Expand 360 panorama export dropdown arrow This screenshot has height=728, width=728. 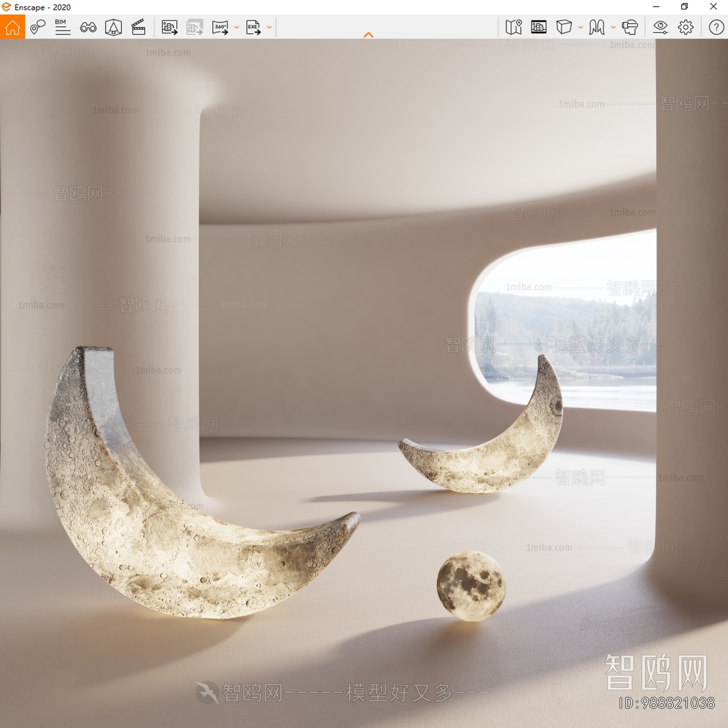tap(236, 27)
